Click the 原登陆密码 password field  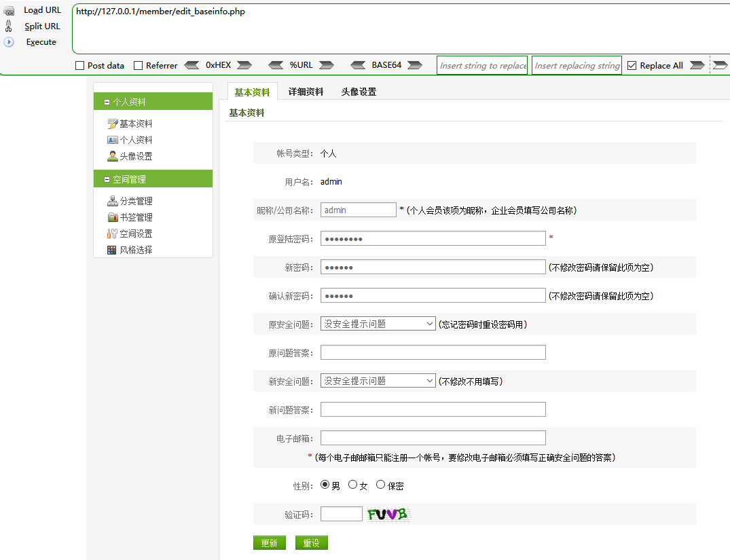coord(433,238)
